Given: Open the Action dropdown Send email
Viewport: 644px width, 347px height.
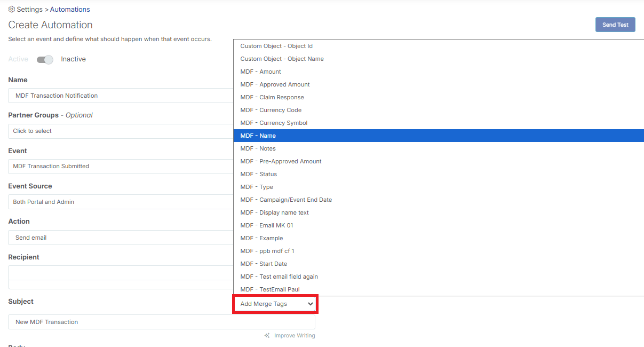Looking at the screenshot, I should pyautogui.click(x=121, y=238).
